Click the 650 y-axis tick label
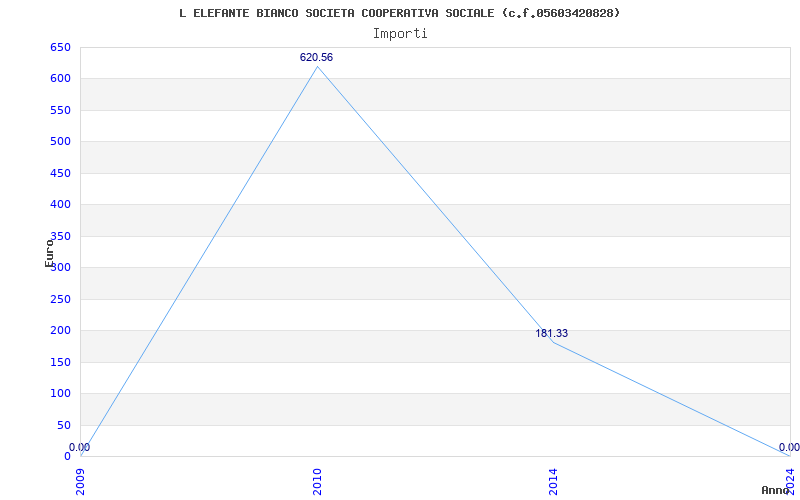Image resolution: width=800 pixels, height=500 pixels. 60,47
